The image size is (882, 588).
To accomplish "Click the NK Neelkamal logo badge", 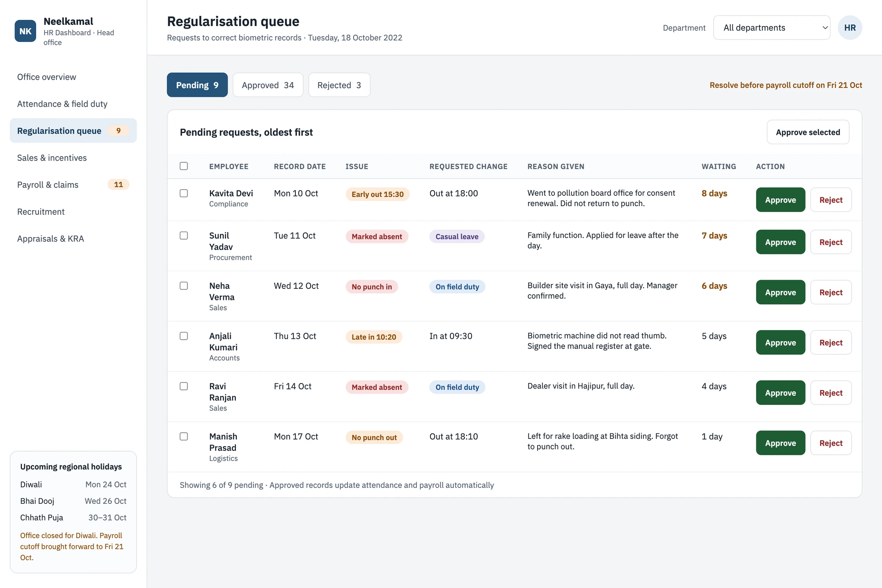I will click(26, 31).
